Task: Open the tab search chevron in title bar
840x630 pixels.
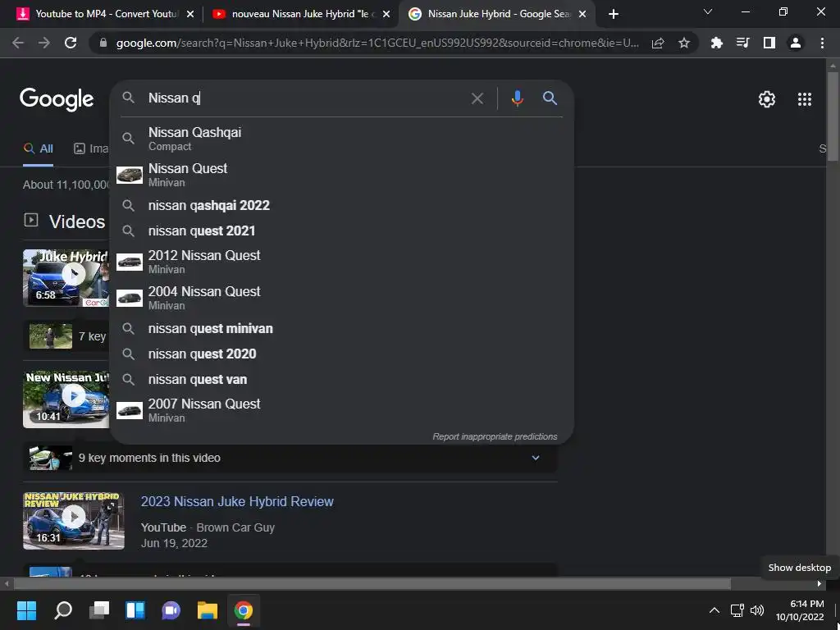Action: pyautogui.click(x=708, y=11)
